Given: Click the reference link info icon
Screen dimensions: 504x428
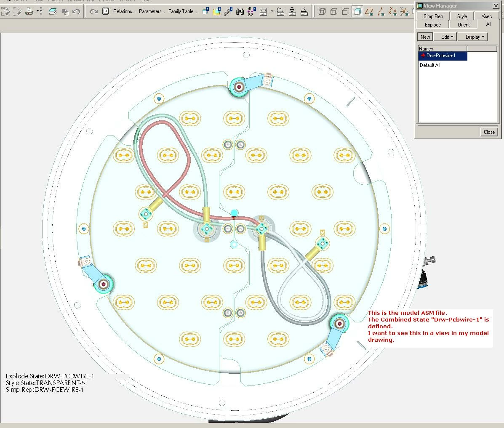Looking at the screenshot, I should point(228,11).
